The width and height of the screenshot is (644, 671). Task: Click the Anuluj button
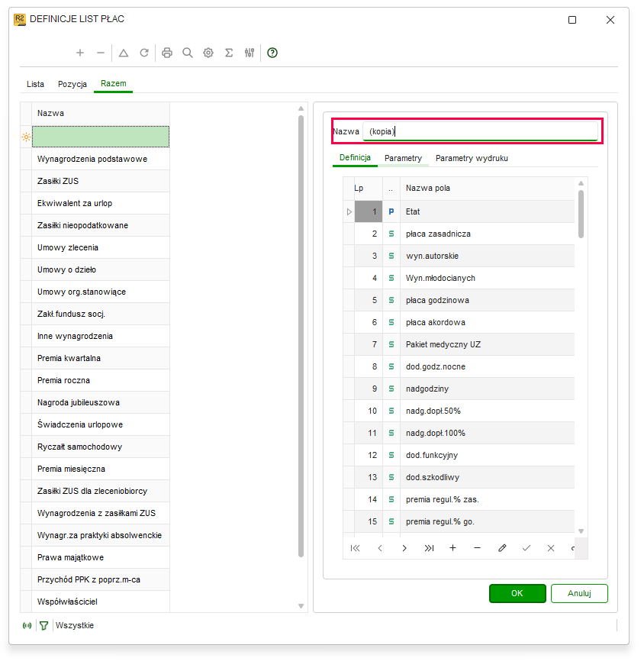click(x=579, y=594)
